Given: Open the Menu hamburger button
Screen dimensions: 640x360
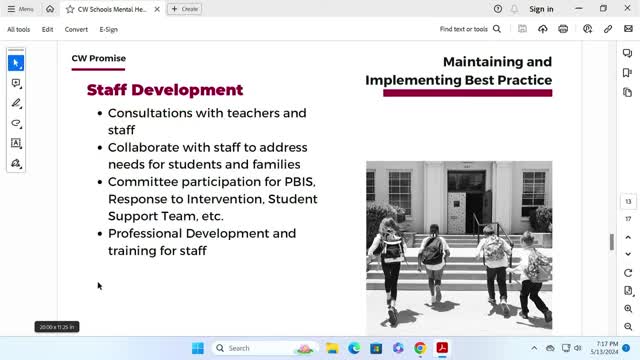Looking at the screenshot, I should pyautogui.click(x=20, y=9).
